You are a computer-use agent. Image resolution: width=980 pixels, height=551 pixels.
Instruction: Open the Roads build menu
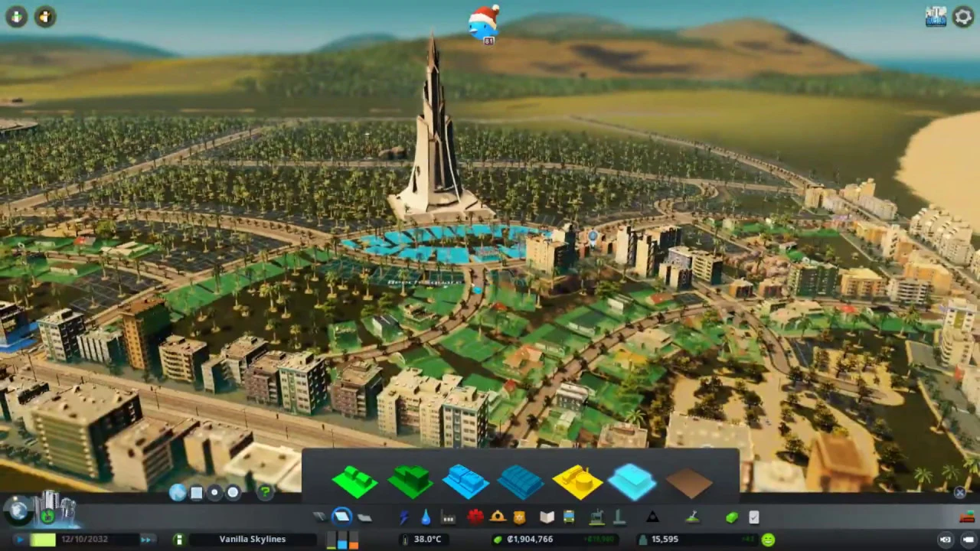pyautogui.click(x=319, y=518)
